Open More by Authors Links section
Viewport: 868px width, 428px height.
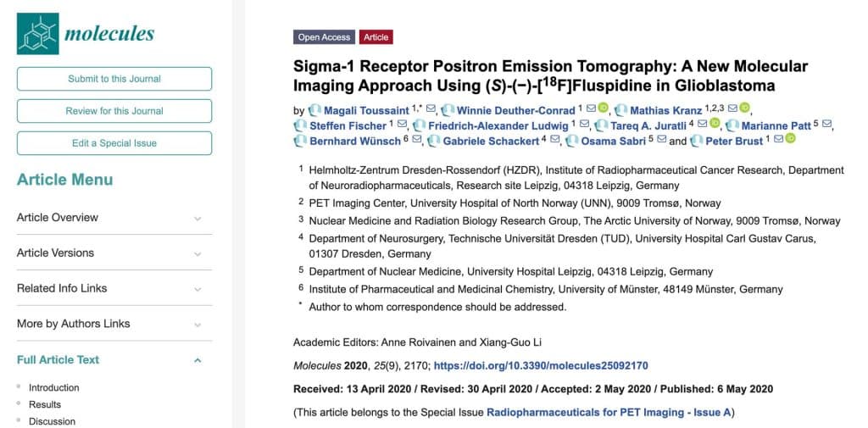point(114,324)
